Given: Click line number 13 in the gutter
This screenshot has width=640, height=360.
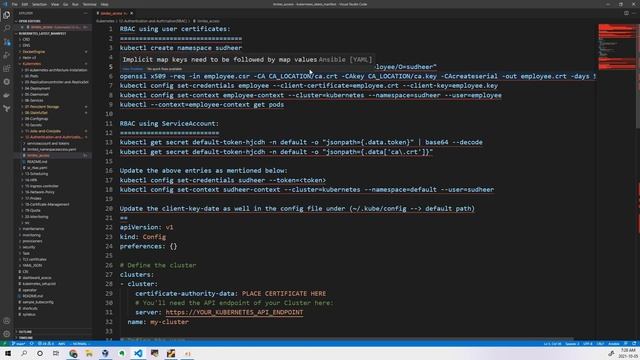Looking at the screenshot, I should click(109, 142).
